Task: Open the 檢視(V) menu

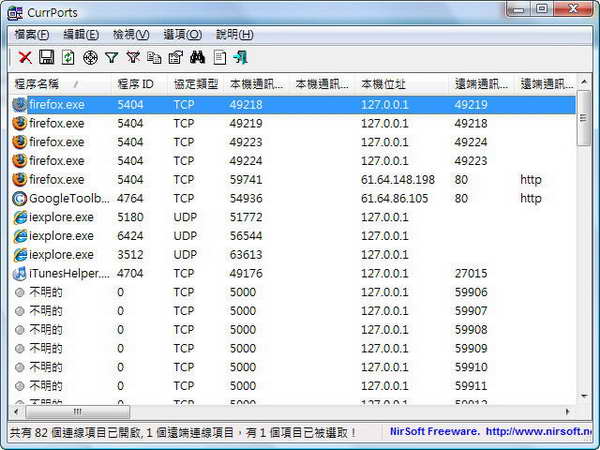Action: [x=131, y=34]
